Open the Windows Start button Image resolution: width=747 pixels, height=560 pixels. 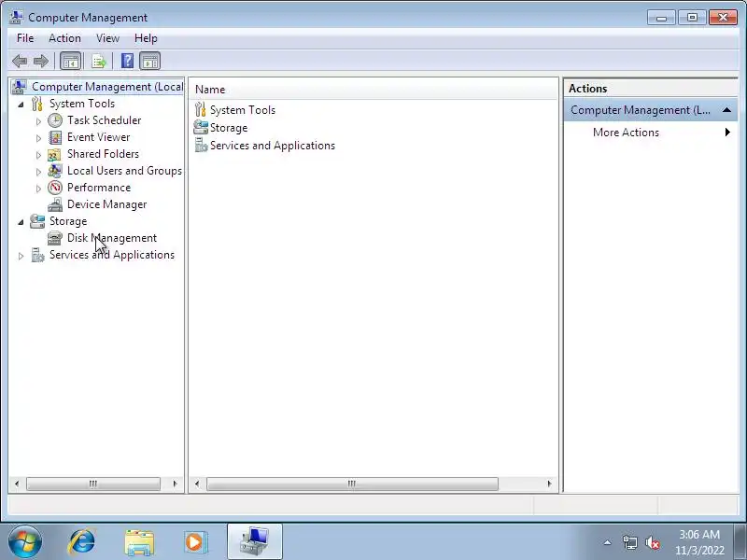tap(25, 542)
